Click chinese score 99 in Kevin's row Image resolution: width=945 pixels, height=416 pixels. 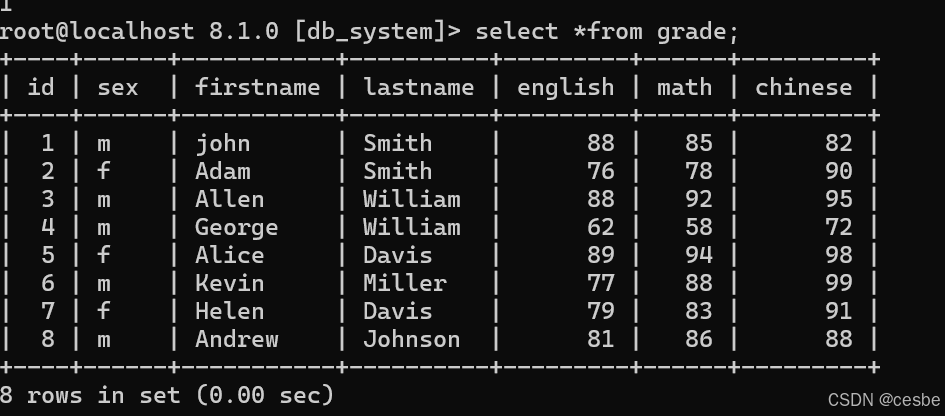(x=838, y=283)
